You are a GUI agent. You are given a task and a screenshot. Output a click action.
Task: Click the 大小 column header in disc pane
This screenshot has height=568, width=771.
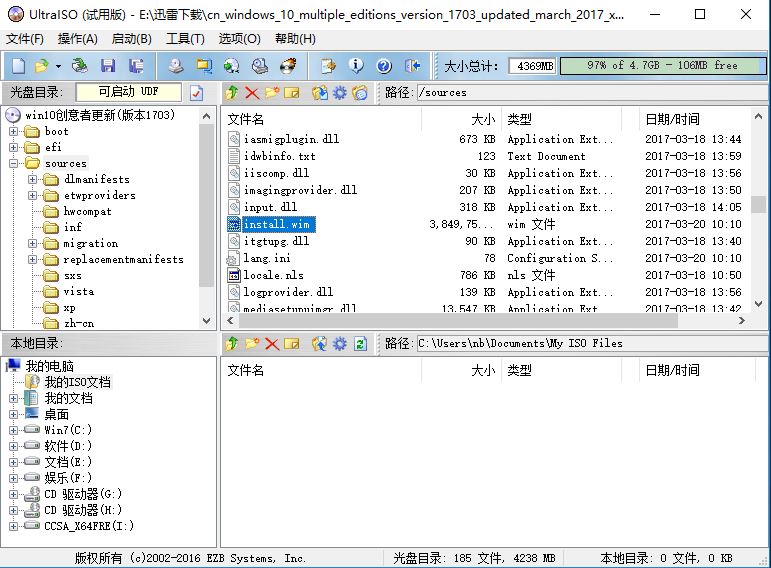(x=462, y=119)
